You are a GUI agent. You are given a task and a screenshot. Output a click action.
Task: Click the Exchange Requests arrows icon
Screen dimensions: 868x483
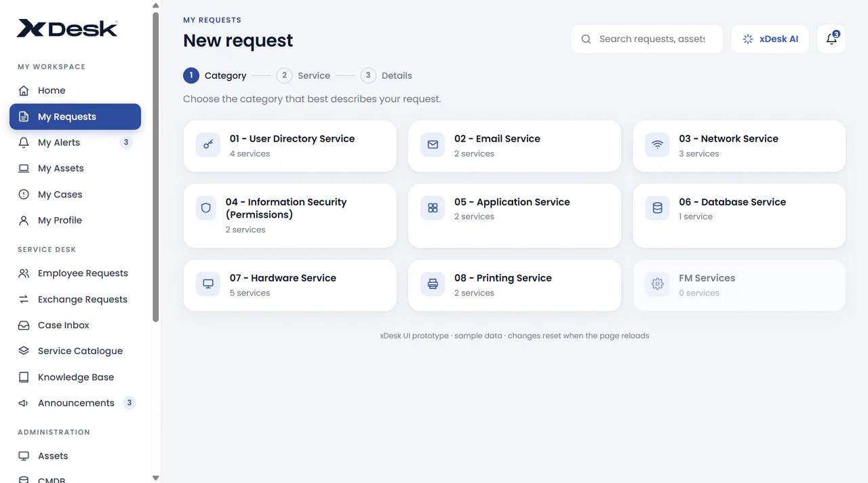pos(24,299)
